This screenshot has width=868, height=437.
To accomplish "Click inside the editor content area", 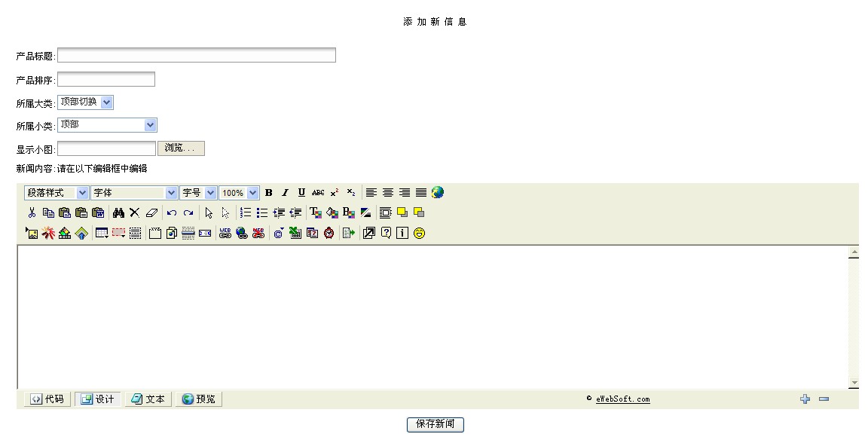I will 432,316.
